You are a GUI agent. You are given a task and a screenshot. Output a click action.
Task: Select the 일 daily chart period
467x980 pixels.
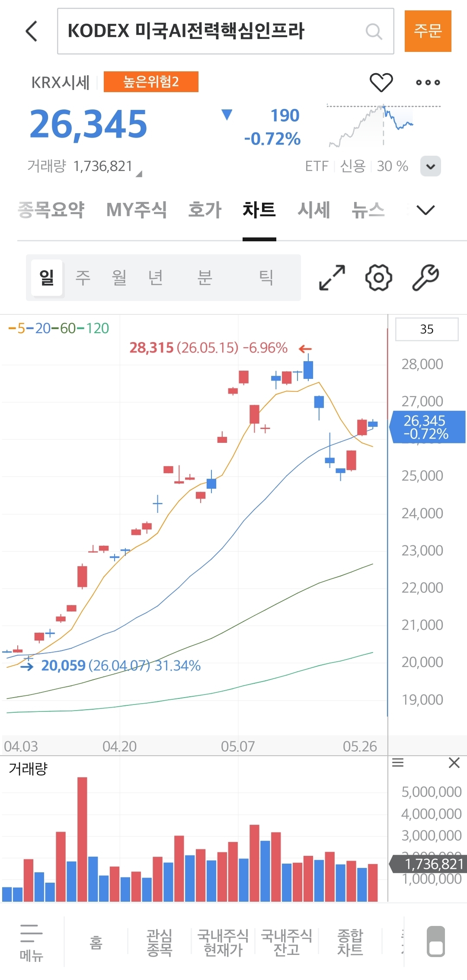tap(47, 277)
